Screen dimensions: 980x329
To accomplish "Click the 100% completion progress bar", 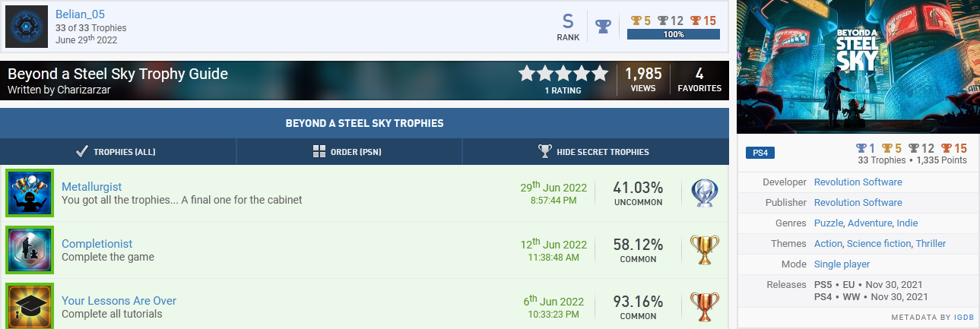I will pyautogui.click(x=673, y=34).
